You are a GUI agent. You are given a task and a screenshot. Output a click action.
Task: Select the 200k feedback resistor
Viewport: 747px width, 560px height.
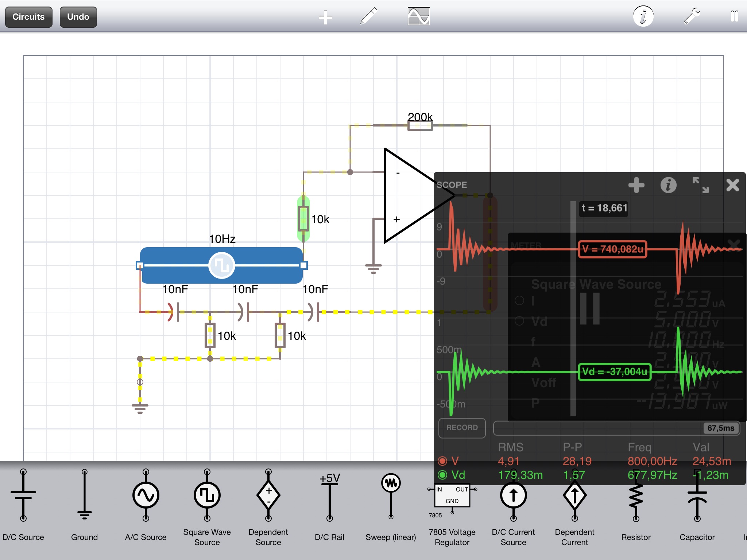[420, 125]
